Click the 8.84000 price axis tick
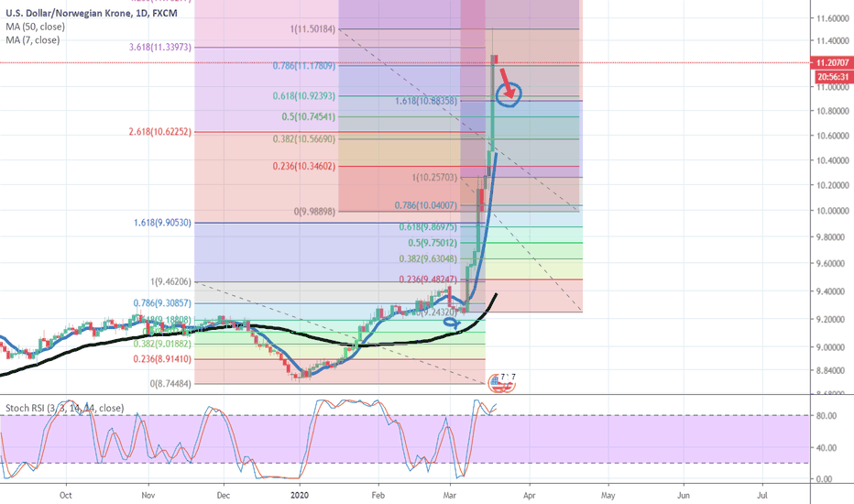 832,370
